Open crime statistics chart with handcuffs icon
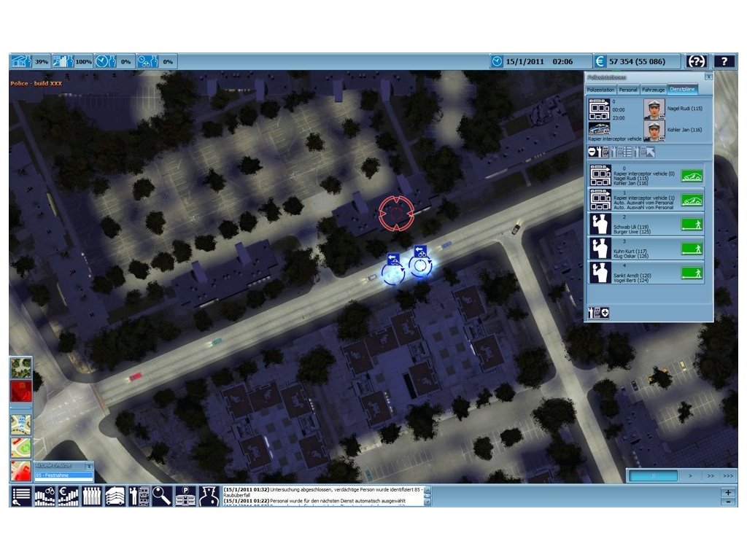 (44, 496)
